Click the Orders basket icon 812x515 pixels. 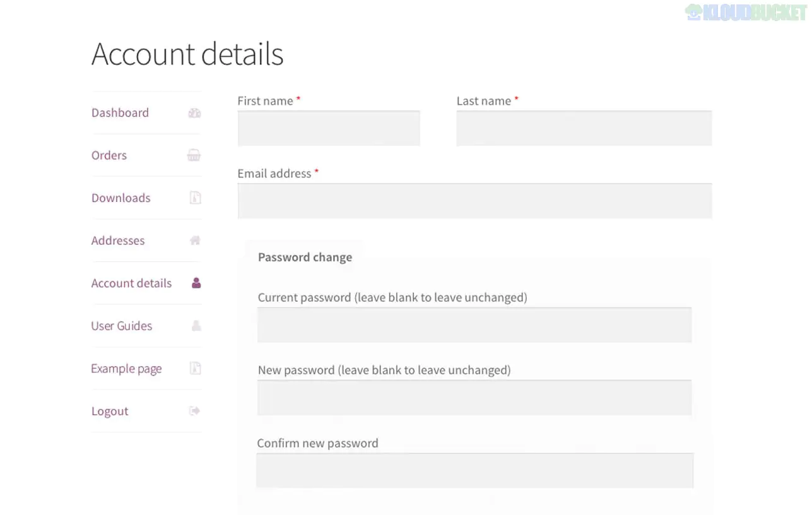pos(195,156)
